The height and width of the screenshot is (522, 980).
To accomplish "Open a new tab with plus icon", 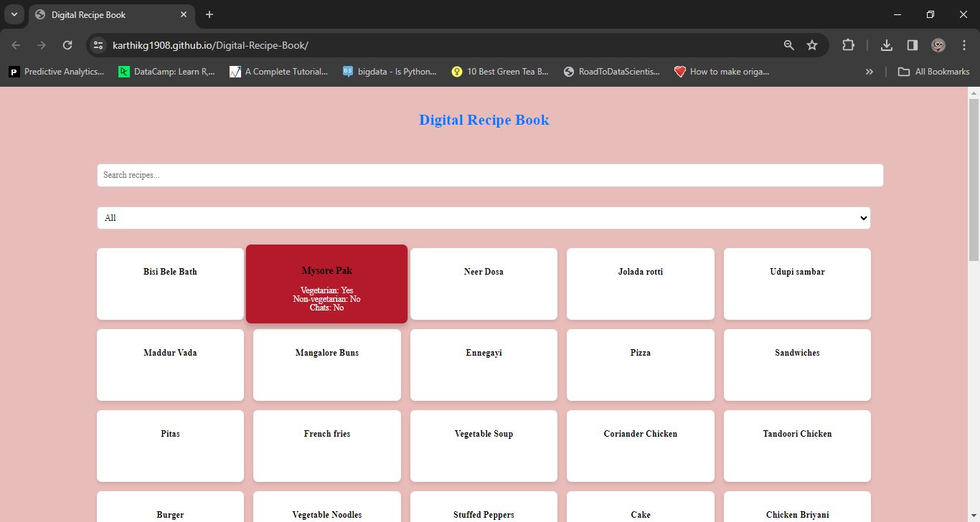I will pyautogui.click(x=209, y=14).
